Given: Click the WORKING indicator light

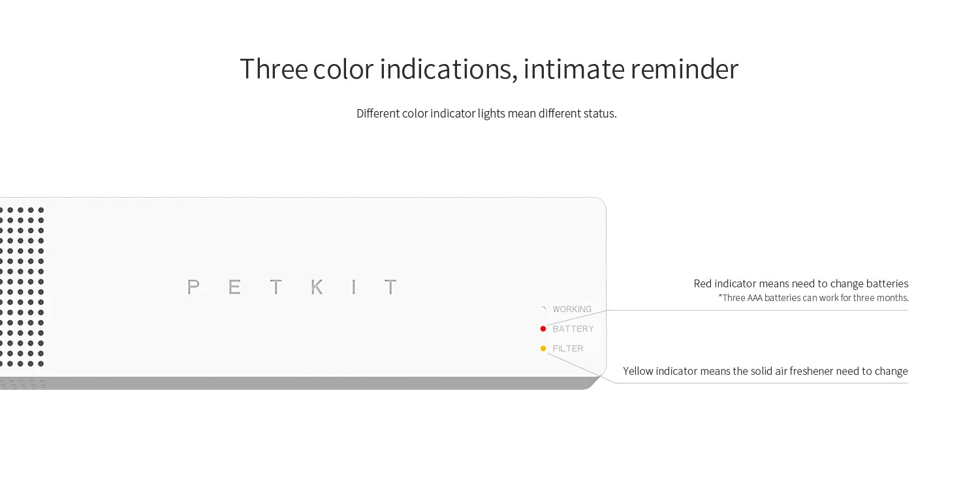Looking at the screenshot, I should [x=543, y=309].
